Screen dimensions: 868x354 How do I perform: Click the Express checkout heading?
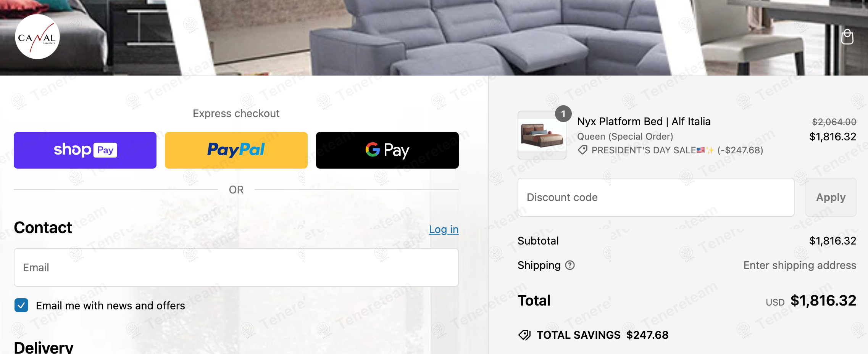(236, 113)
